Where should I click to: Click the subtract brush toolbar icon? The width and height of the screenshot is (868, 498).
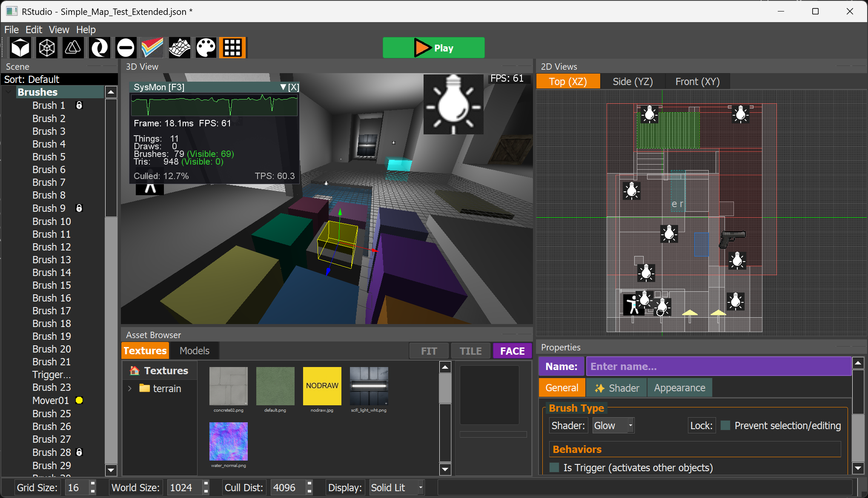(x=126, y=48)
